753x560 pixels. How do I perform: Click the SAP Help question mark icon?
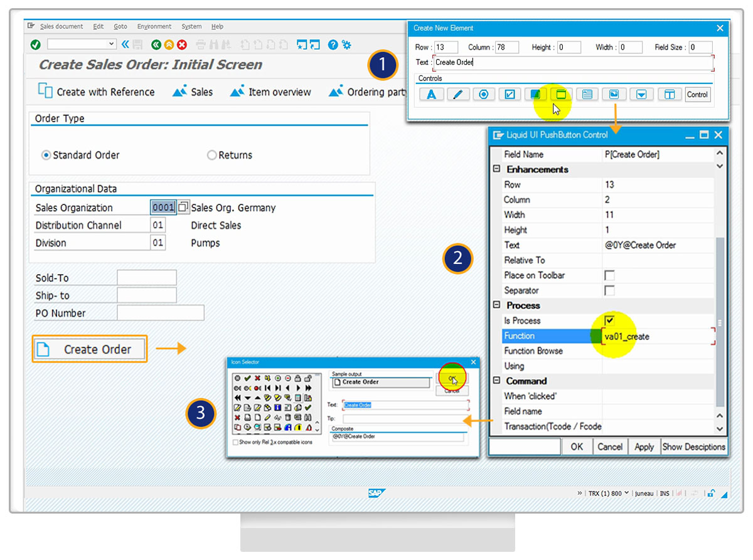333,45
